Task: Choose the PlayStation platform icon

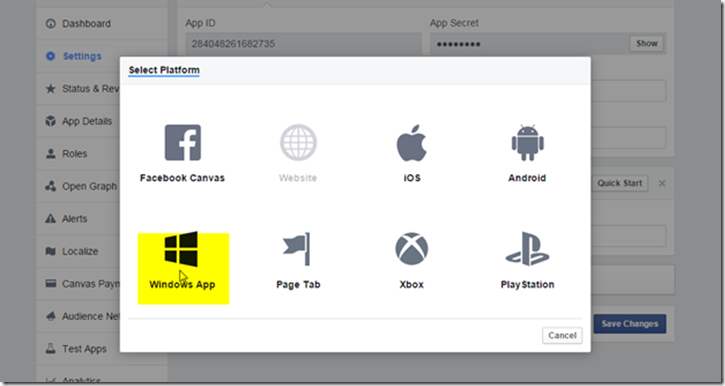Action: pos(528,249)
